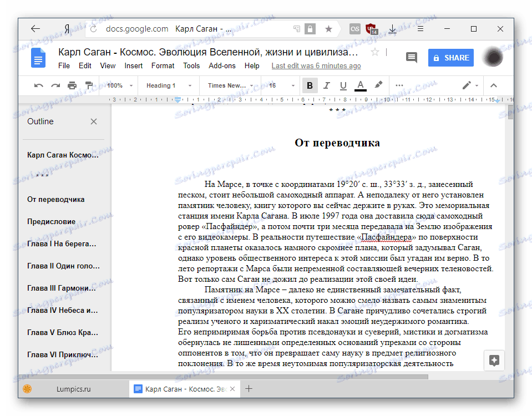Click the blue SHARE button
This screenshot has width=532, height=416.
click(450, 58)
